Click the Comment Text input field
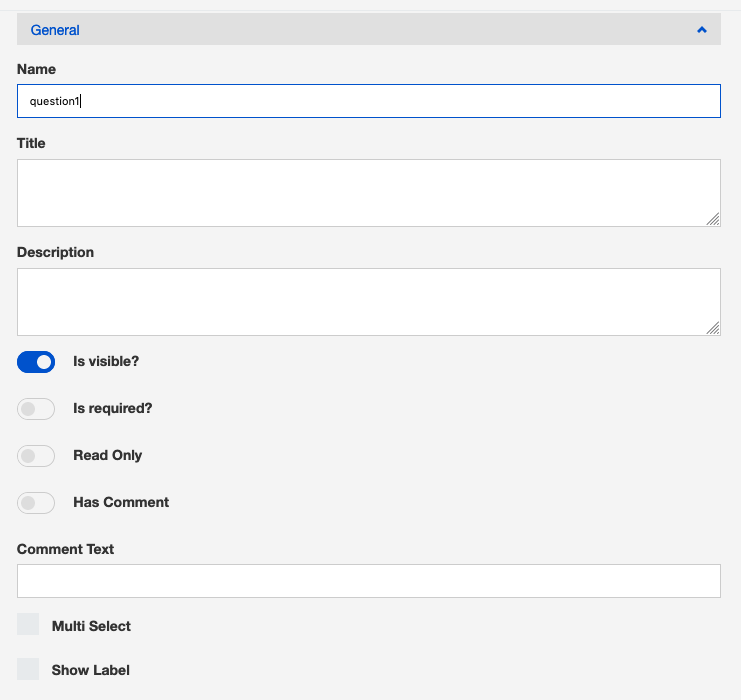 click(368, 581)
